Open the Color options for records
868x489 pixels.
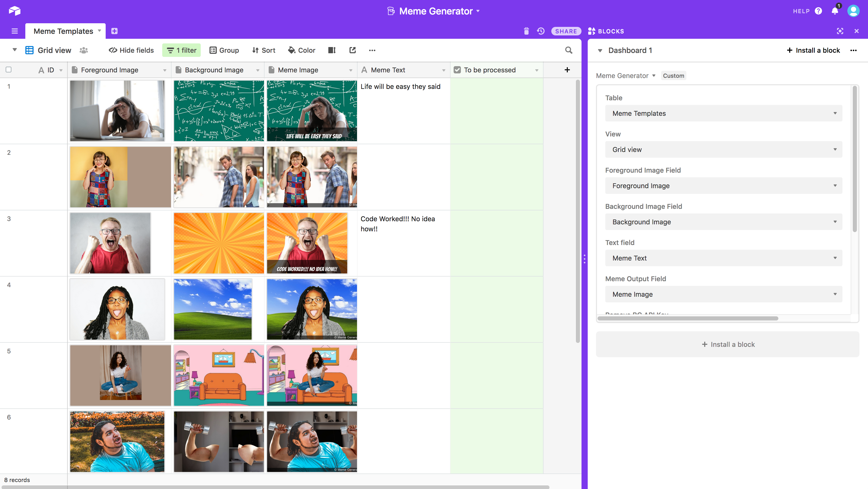pyautogui.click(x=301, y=50)
